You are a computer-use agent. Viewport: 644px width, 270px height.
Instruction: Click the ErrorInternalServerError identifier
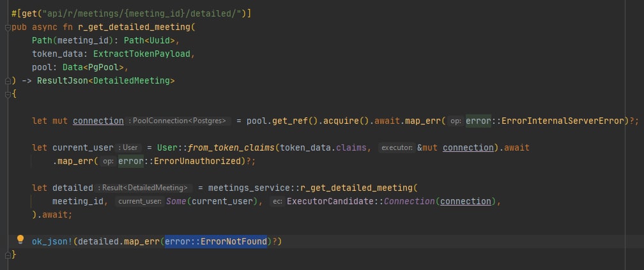(563, 121)
